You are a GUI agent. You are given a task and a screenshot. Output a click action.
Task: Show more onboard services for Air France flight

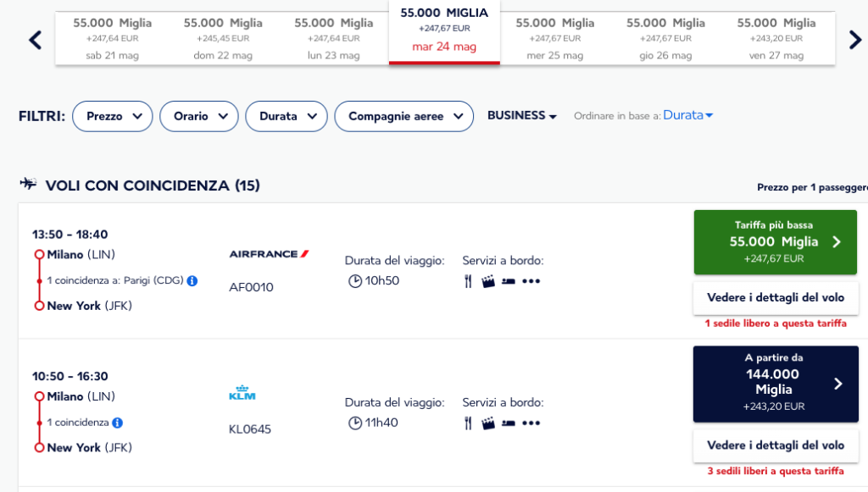(531, 281)
